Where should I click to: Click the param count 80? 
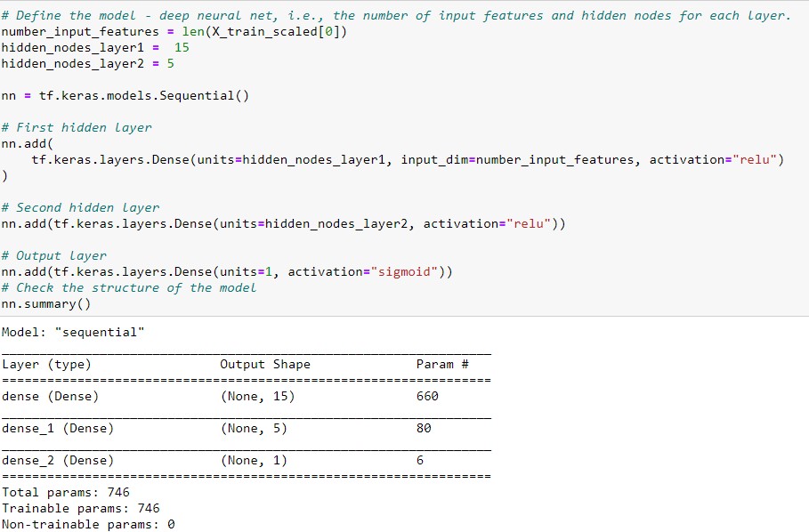pyautogui.click(x=424, y=429)
